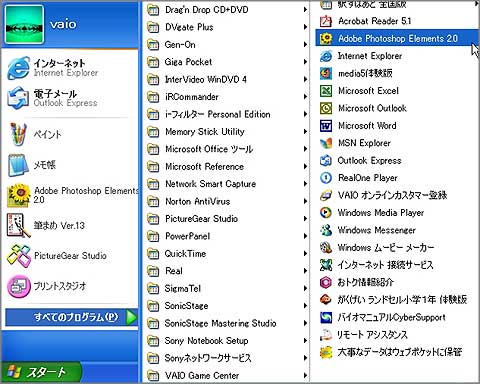Launch Internet Explorer in programs list
The height and width of the screenshot is (384, 480).
point(362,56)
